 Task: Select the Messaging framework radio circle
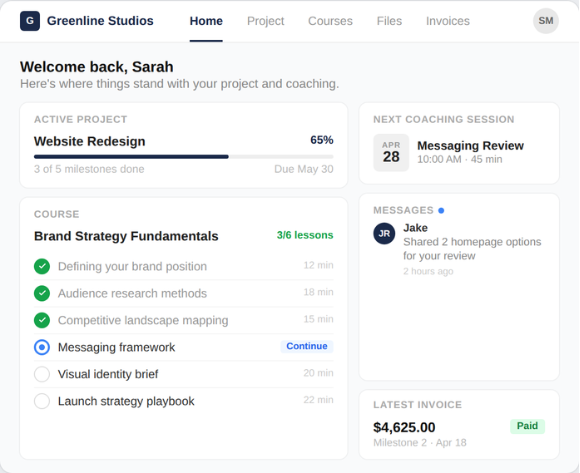[42, 347]
